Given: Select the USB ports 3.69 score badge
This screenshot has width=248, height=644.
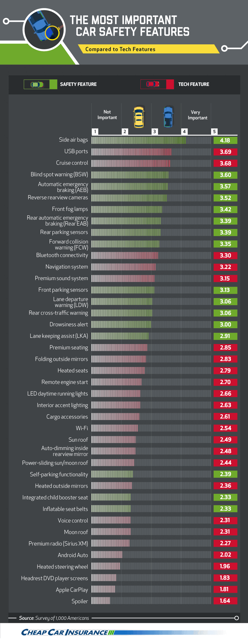Looking at the screenshot, I should pyautogui.click(x=225, y=152).
